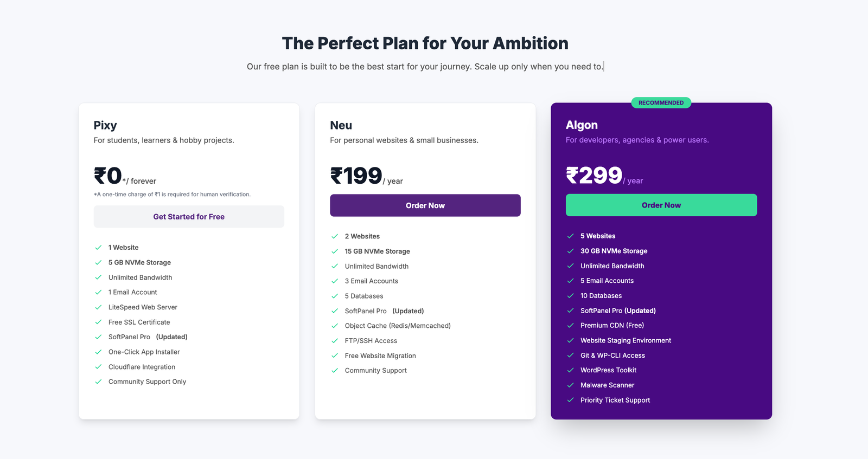This screenshot has width=868, height=459.
Task: Click the checkmark beside FTP/SSH Access
Action: 335,341
